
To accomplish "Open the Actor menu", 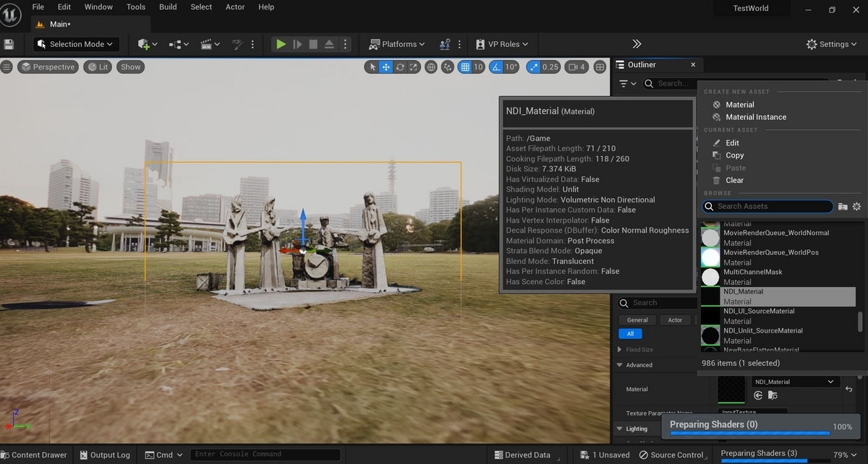I will coord(235,7).
